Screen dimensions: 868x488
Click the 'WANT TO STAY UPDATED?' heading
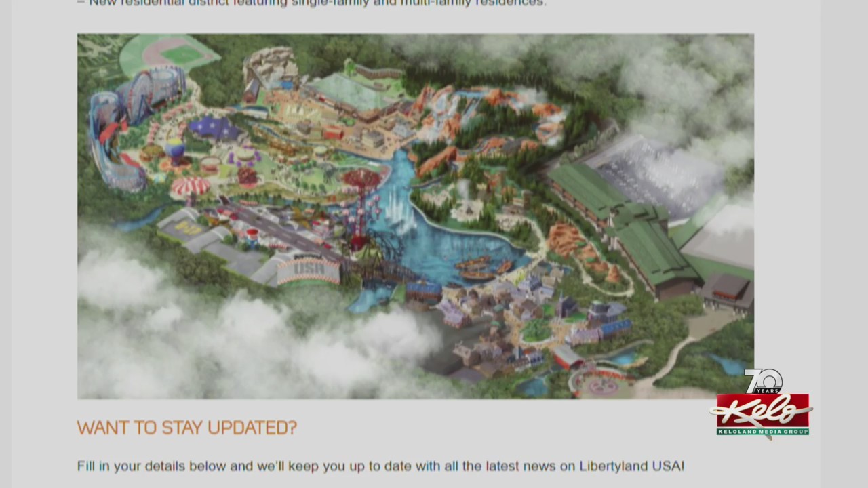[187, 428]
